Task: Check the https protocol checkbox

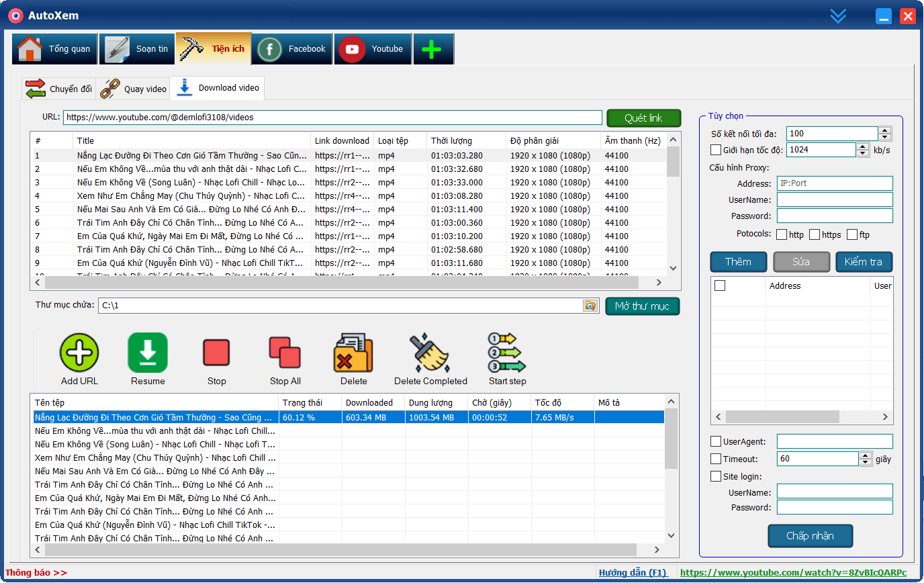Action: [x=815, y=234]
